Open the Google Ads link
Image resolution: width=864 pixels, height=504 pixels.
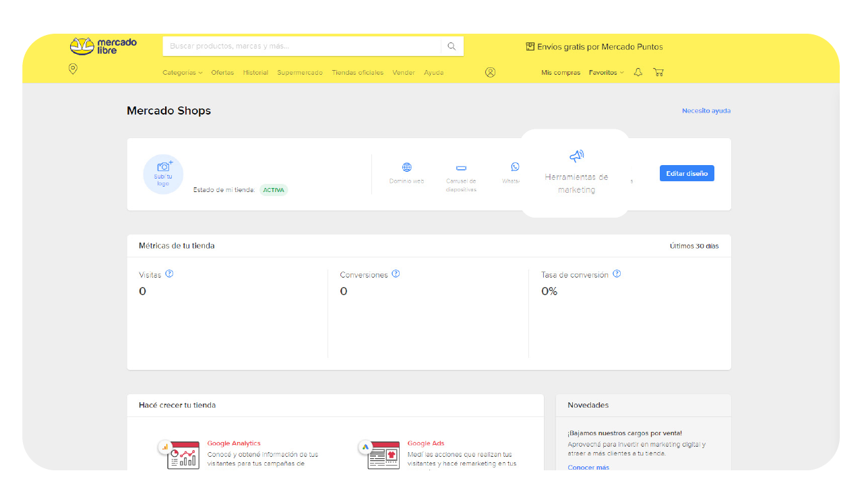tap(426, 443)
